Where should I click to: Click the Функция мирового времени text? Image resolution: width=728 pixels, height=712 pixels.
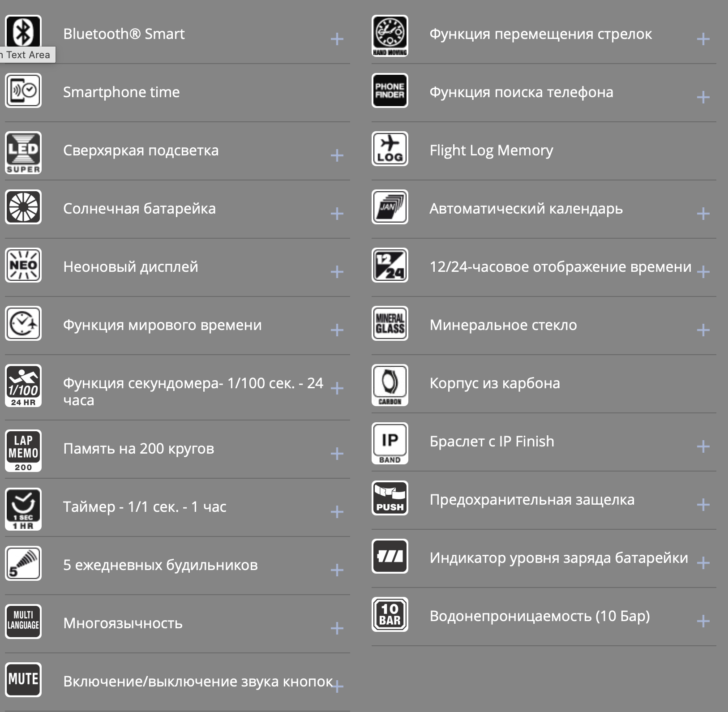click(x=162, y=325)
